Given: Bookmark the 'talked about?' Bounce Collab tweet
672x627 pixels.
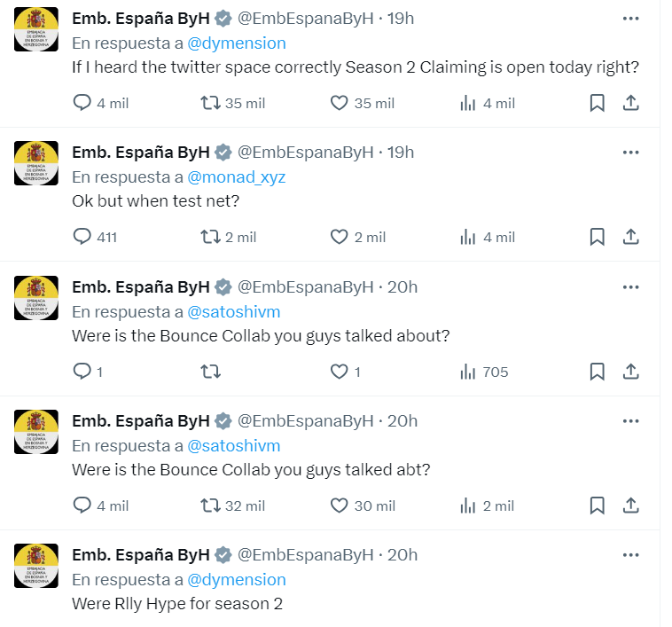Looking at the screenshot, I should pyautogui.click(x=597, y=372).
